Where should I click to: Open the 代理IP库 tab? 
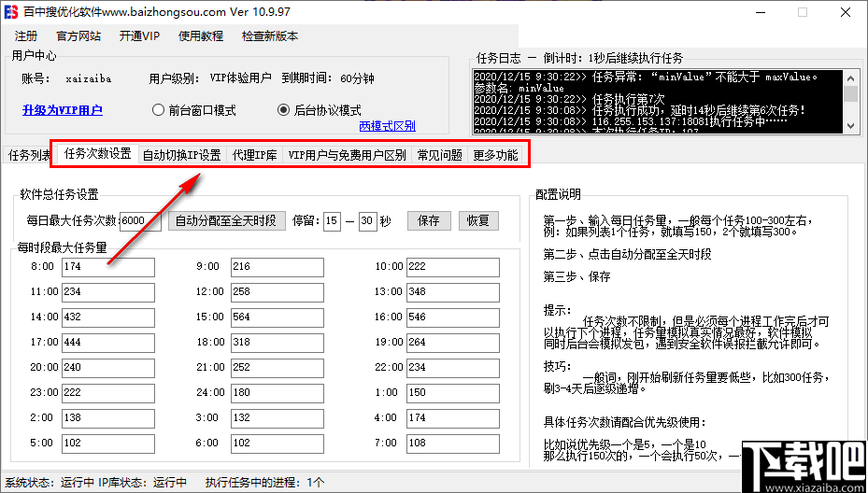[x=255, y=156]
